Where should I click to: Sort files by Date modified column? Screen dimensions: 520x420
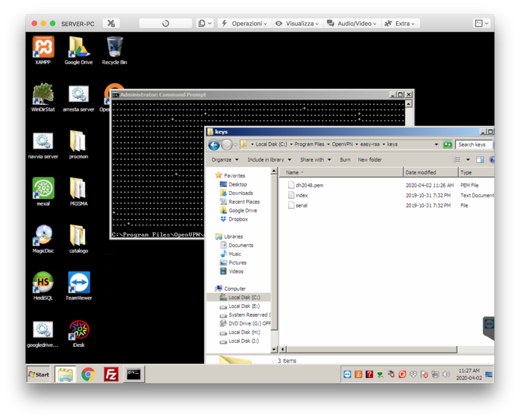[431, 173]
